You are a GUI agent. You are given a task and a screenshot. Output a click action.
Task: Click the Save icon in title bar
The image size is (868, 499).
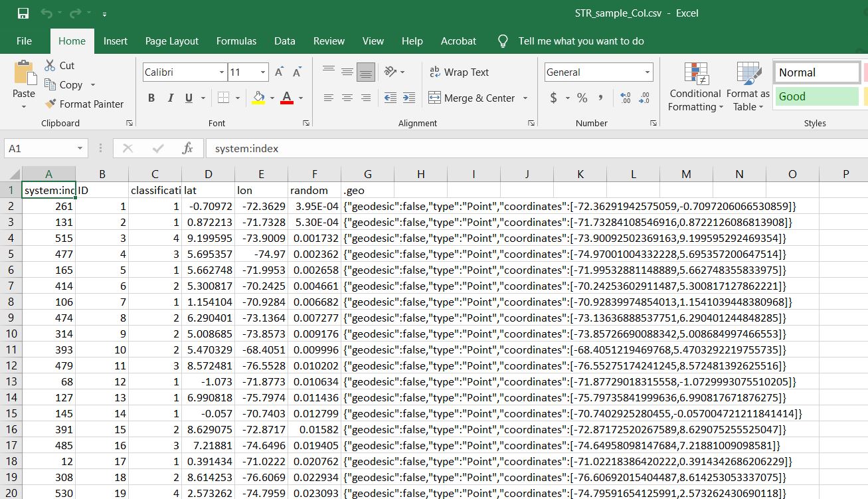pyautogui.click(x=23, y=13)
